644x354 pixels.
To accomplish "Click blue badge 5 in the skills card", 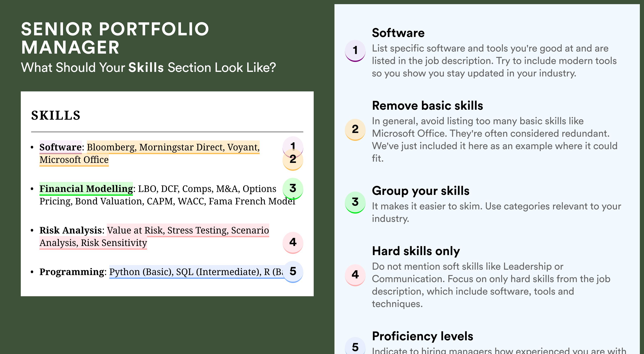I will pos(293,272).
